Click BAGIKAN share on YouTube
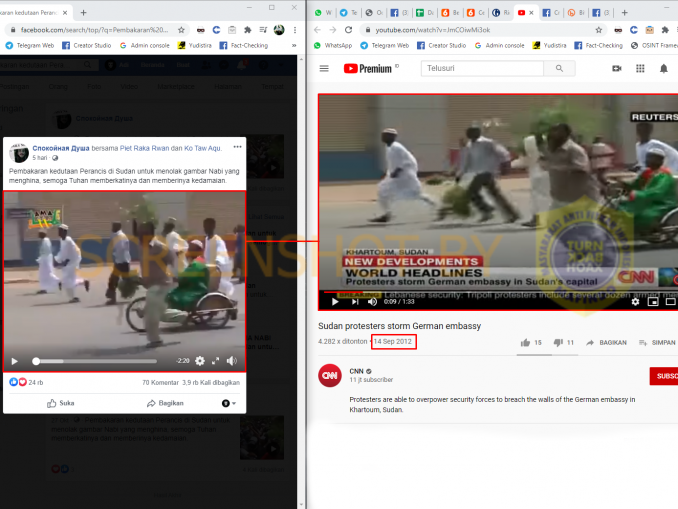Screen dimensions: 678x509 coord(606,343)
